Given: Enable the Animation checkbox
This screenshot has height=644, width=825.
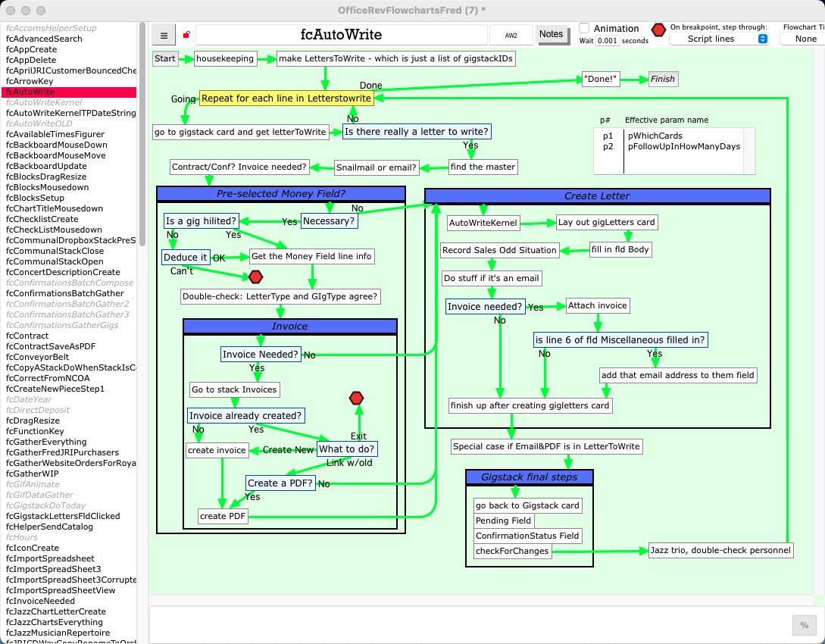Looking at the screenshot, I should tap(584, 28).
